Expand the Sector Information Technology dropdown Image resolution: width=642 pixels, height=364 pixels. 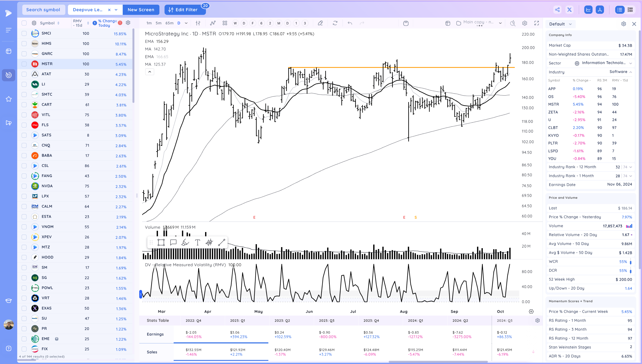tap(630, 63)
